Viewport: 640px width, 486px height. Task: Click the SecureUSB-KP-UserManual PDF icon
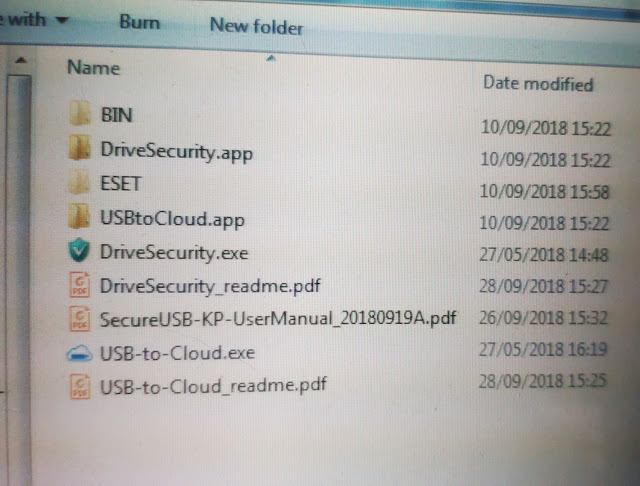click(80, 318)
